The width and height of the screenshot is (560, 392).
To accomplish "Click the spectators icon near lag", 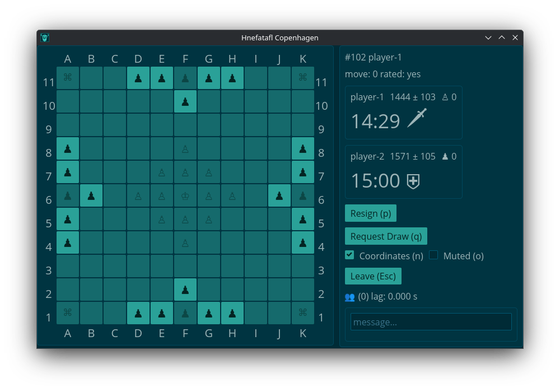I will pos(349,297).
